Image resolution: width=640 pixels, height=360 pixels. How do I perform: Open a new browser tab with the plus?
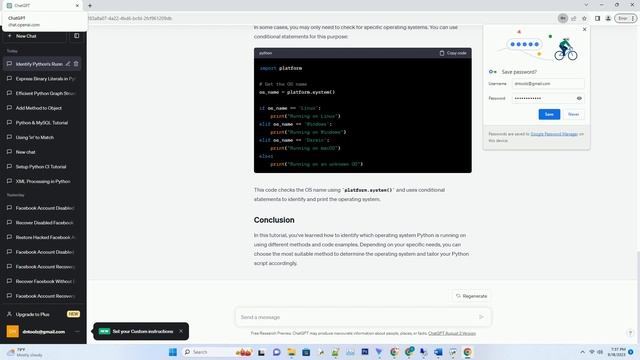click(90, 6)
